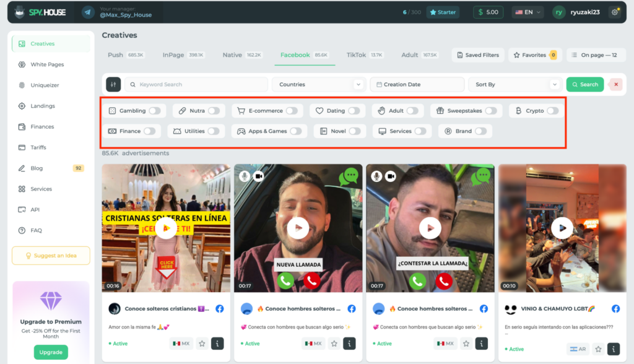Expand the Countries dropdown
This screenshot has width=634, height=364.
(x=319, y=85)
